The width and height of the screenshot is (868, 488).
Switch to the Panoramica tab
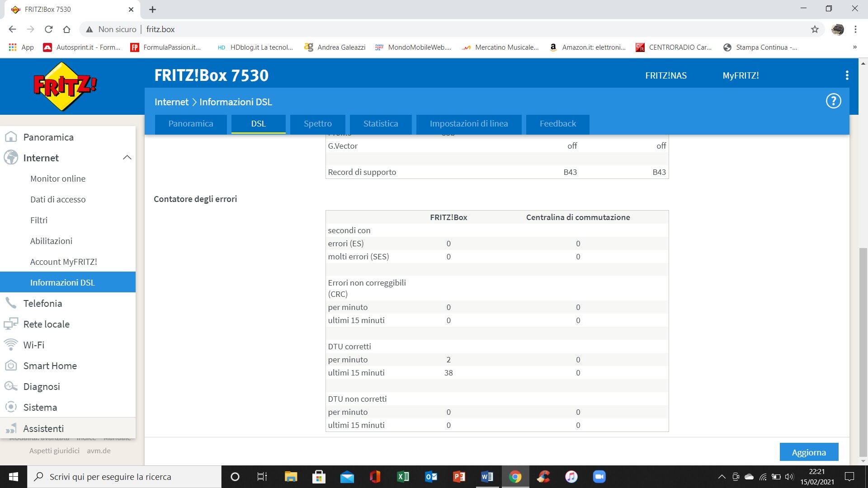[x=191, y=124]
